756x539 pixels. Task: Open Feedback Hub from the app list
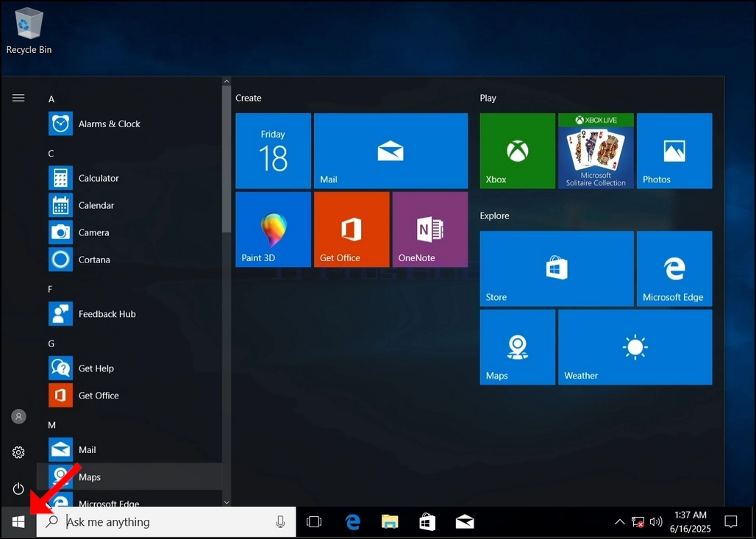click(129, 314)
